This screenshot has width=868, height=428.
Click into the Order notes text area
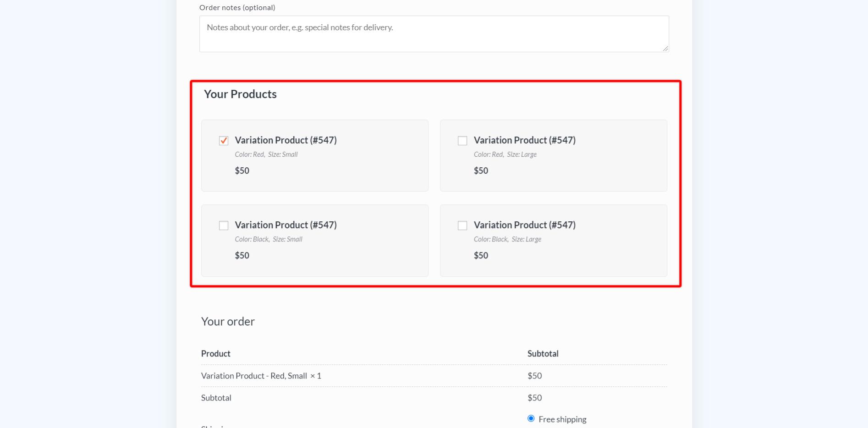434,34
